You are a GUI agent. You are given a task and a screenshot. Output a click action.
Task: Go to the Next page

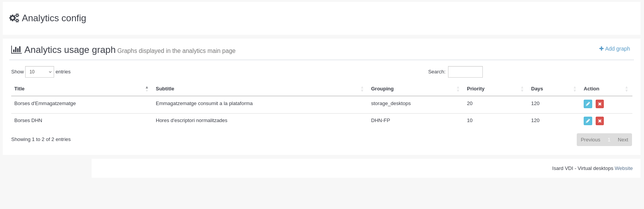pyautogui.click(x=623, y=140)
